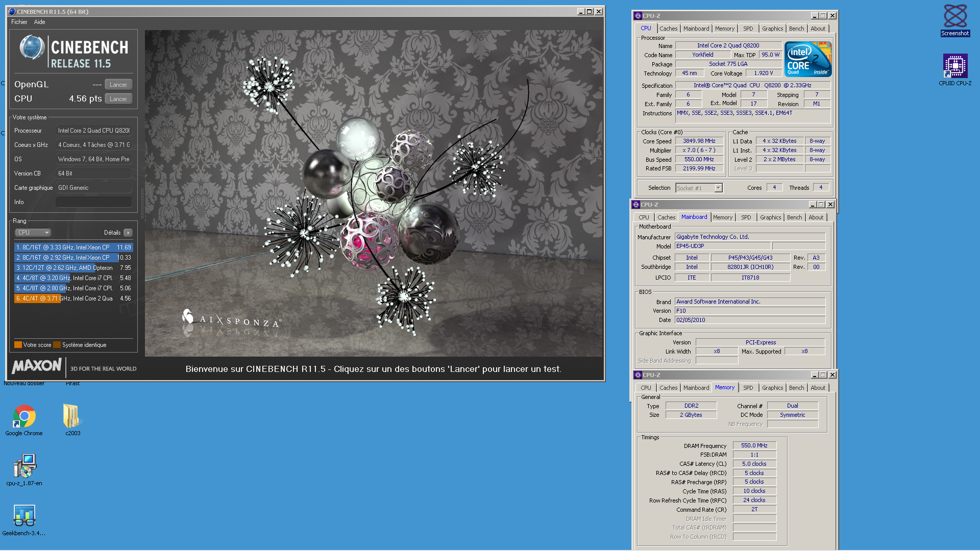Switch to Memory tab in top CPU-Z window

tap(724, 29)
